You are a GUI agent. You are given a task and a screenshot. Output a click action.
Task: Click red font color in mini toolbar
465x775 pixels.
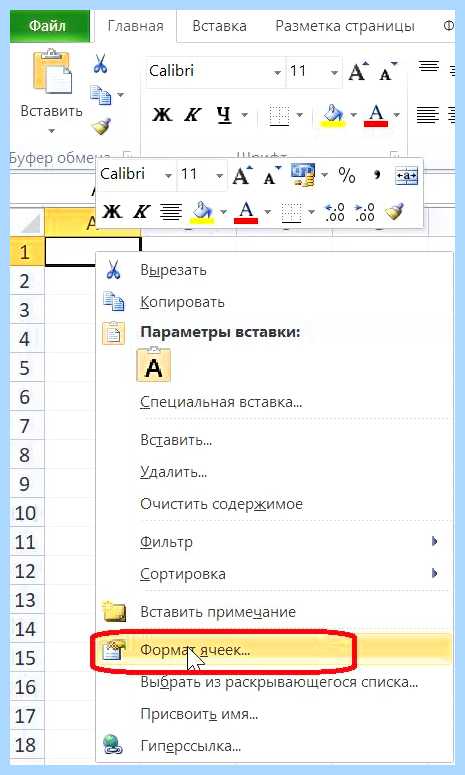pos(247,212)
